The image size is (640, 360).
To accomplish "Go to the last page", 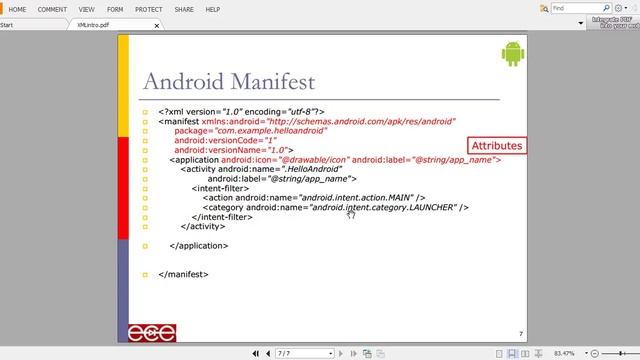I will 353,353.
